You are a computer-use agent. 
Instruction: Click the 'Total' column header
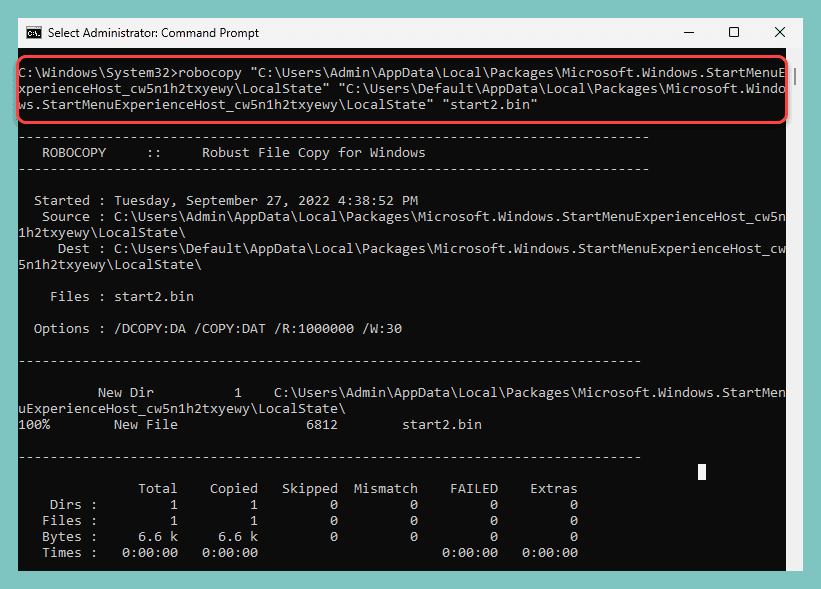coord(158,488)
